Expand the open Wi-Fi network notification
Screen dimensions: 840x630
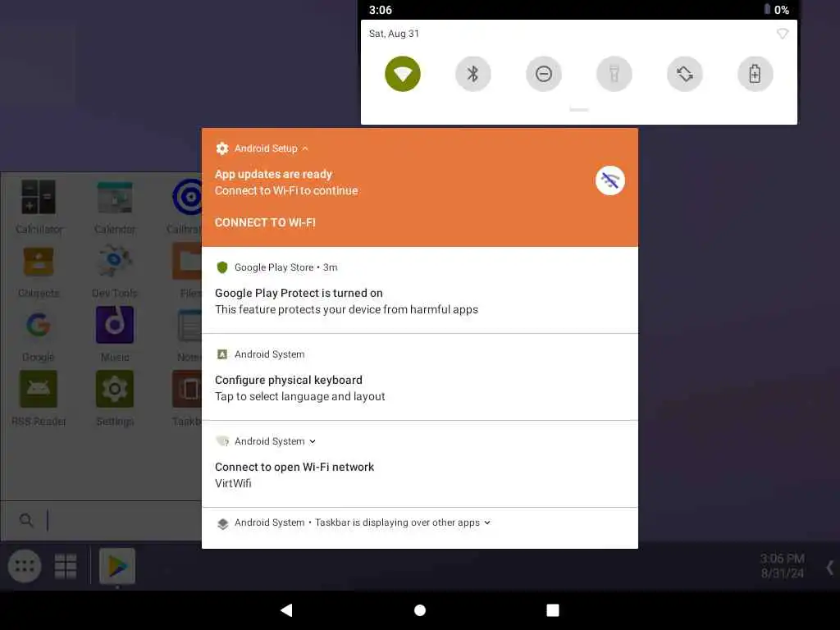pyautogui.click(x=313, y=441)
